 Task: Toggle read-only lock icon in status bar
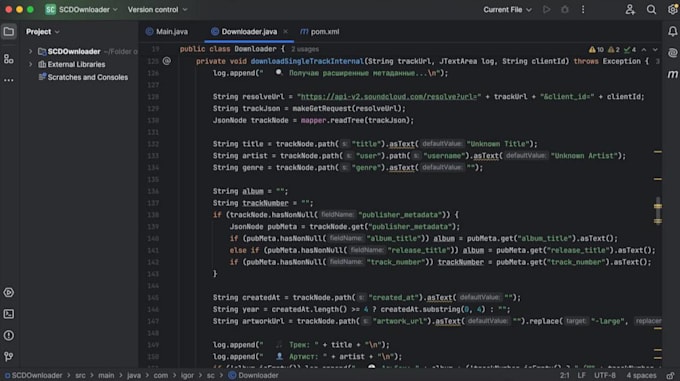click(x=670, y=375)
